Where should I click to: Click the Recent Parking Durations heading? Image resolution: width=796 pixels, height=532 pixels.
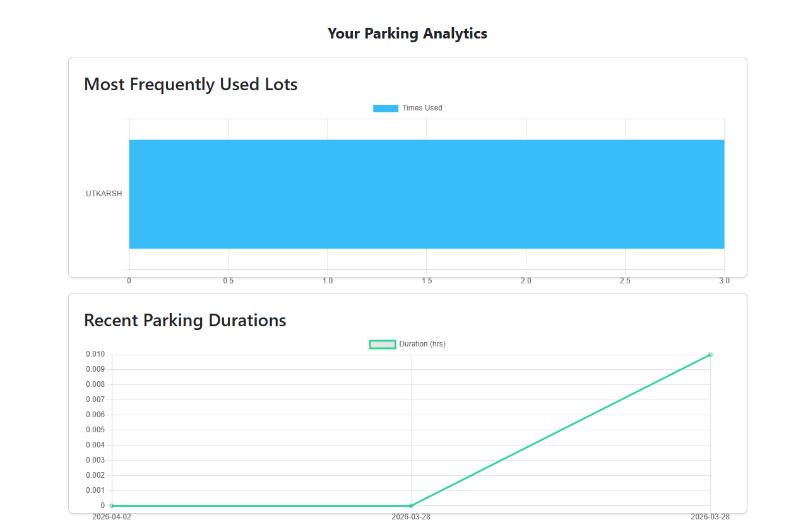[x=185, y=320]
